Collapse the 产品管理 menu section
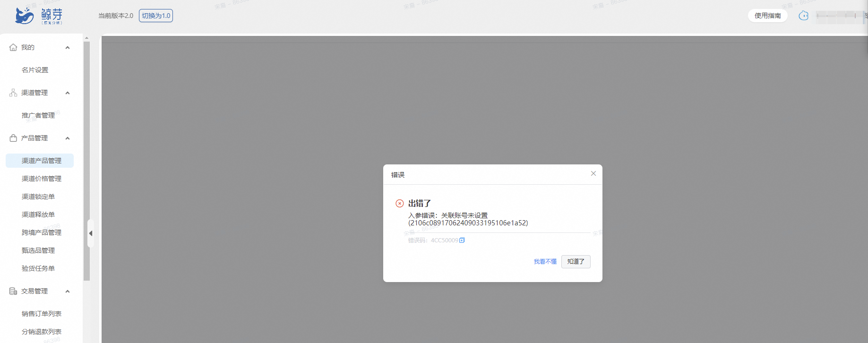This screenshot has width=868, height=343. click(68, 138)
